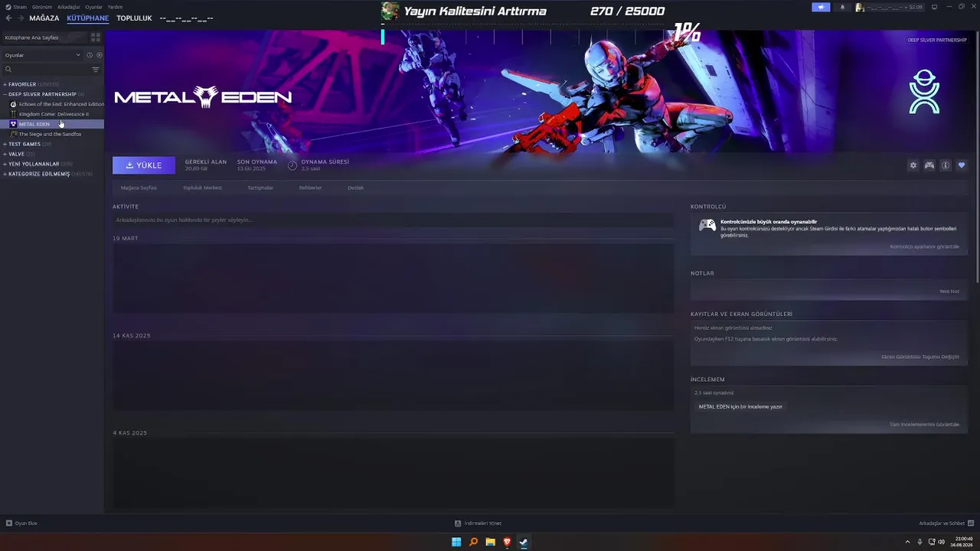The height and width of the screenshot is (551, 980).
Task: Select the Echoes of the End game icon
Action: tap(13, 104)
